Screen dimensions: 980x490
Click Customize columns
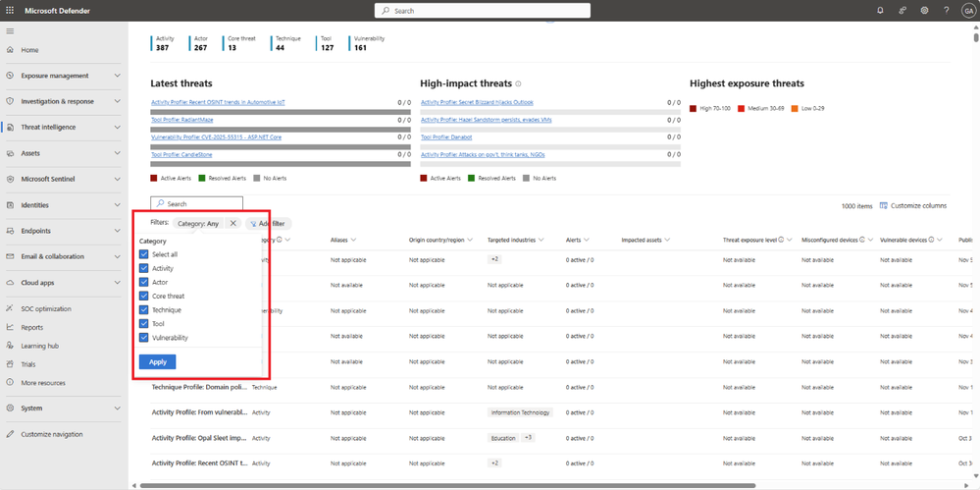pyautogui.click(x=913, y=206)
